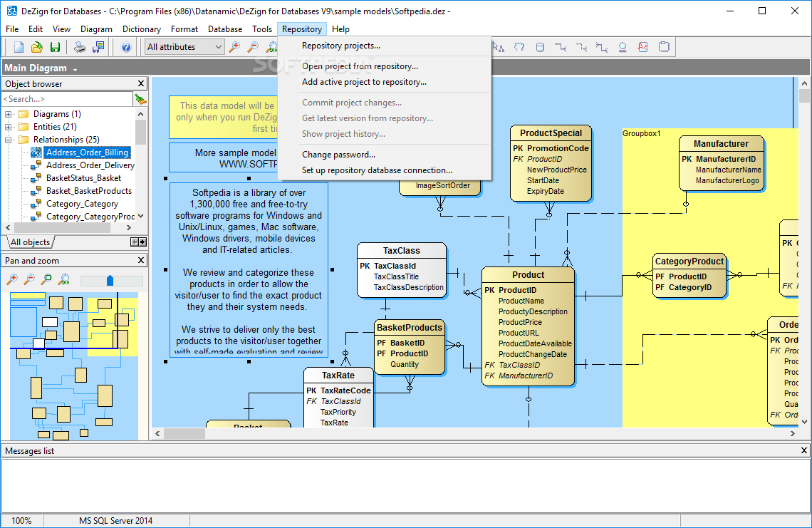Close the Messages list panel
The height and width of the screenshot is (528, 812).
[804, 451]
